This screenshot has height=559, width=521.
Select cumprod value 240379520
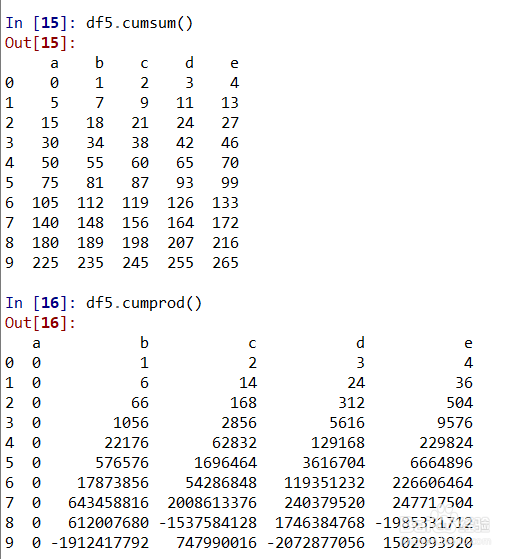coord(325,503)
